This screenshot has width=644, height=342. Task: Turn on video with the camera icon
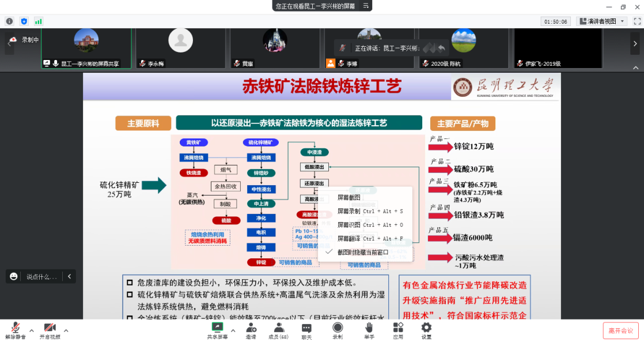(x=50, y=328)
